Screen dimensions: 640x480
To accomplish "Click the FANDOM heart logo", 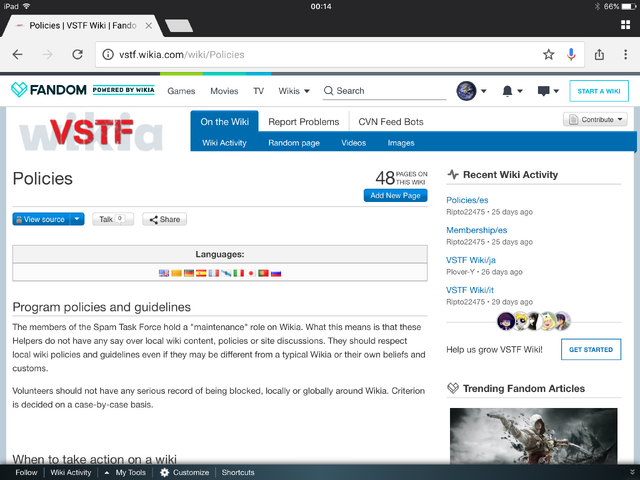I will click(x=19, y=89).
